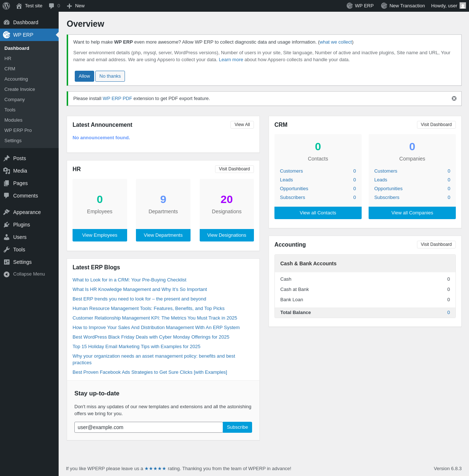The image size is (469, 476).
Task: Open the Facebook Ads Strategies blog post
Action: click(x=150, y=372)
